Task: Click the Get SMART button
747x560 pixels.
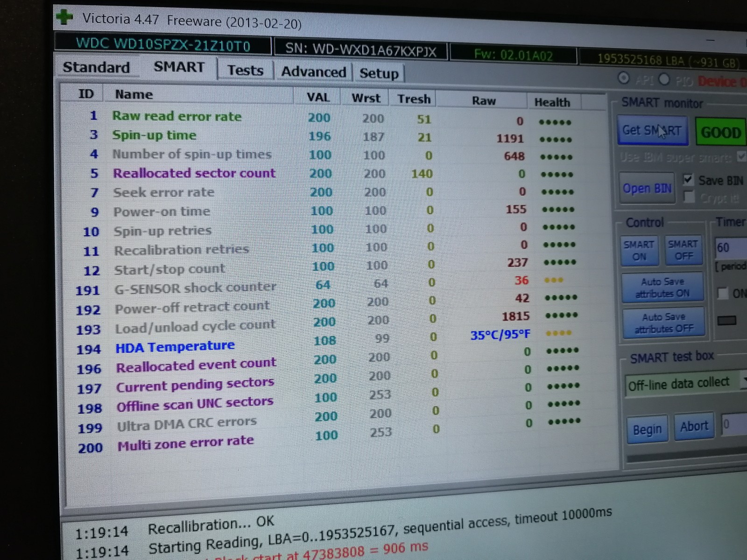Action: point(652,130)
